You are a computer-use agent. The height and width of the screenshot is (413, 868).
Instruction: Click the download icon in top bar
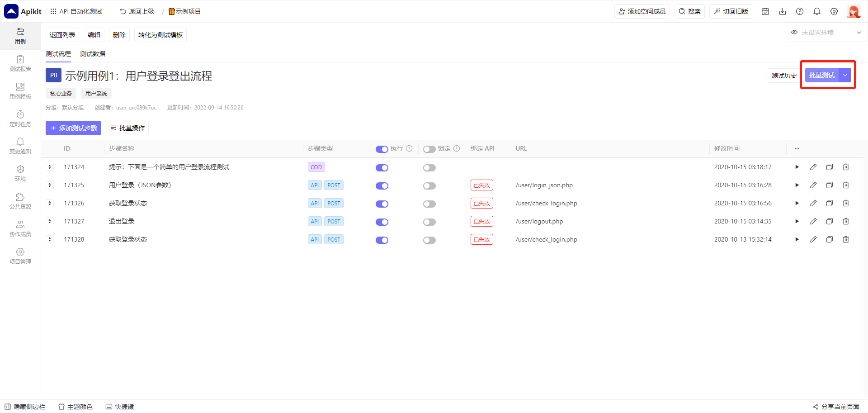pyautogui.click(x=783, y=11)
